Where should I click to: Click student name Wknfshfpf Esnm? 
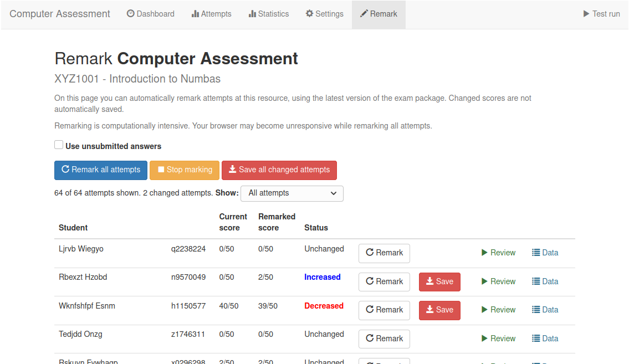pos(87,306)
